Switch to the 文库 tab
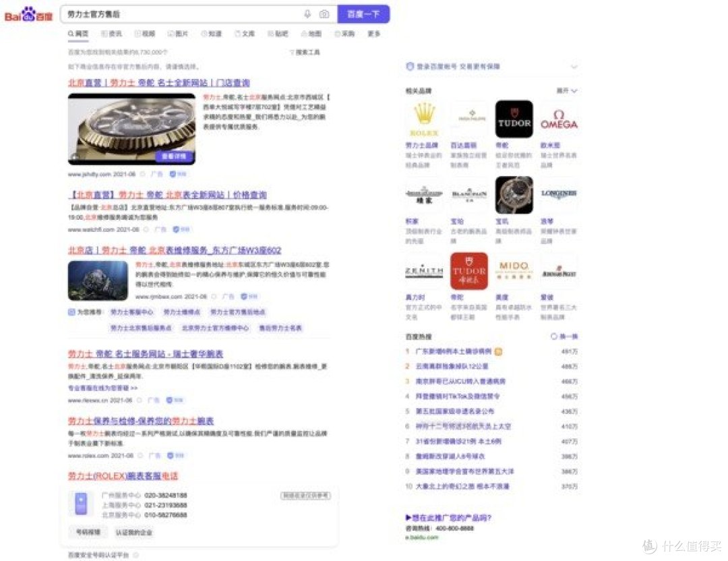 click(x=245, y=34)
